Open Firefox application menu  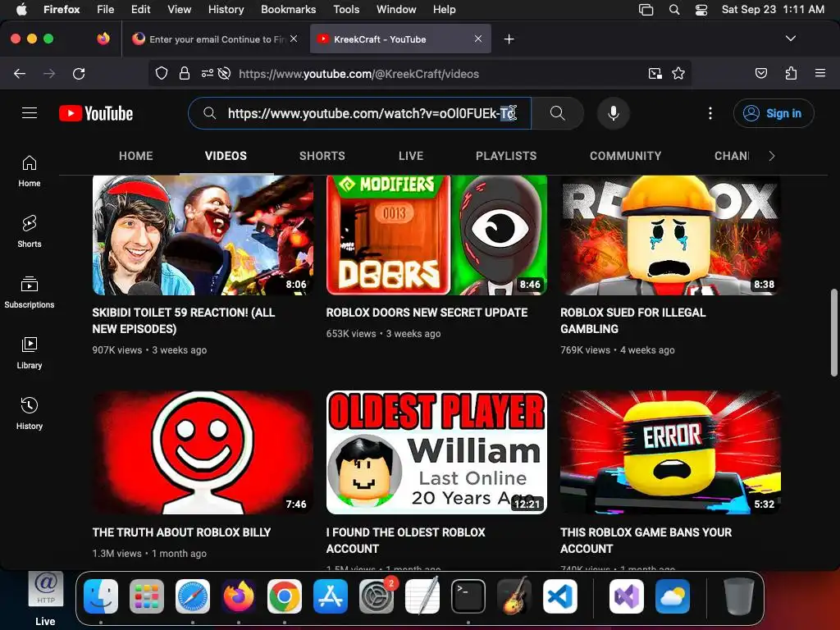point(820,73)
